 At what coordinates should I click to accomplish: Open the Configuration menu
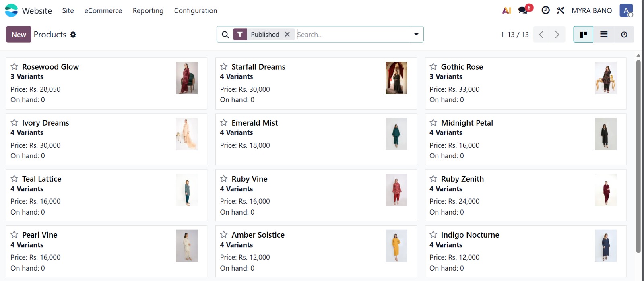(x=196, y=11)
